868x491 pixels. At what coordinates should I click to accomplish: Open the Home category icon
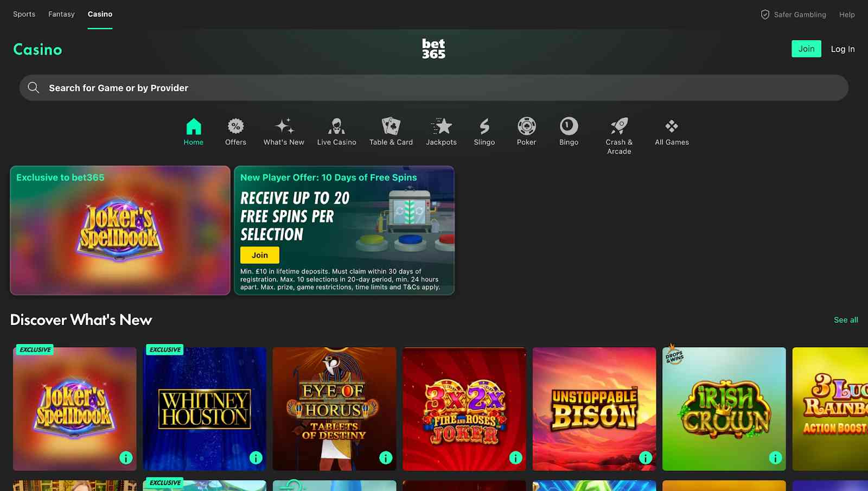(x=194, y=126)
